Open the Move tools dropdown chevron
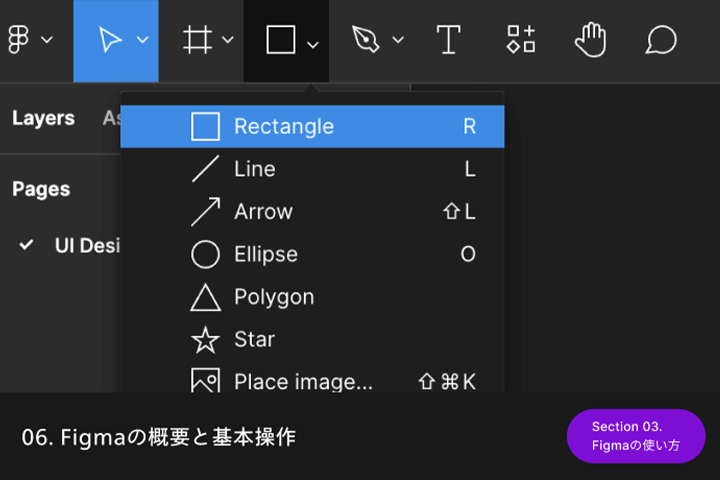 143,40
